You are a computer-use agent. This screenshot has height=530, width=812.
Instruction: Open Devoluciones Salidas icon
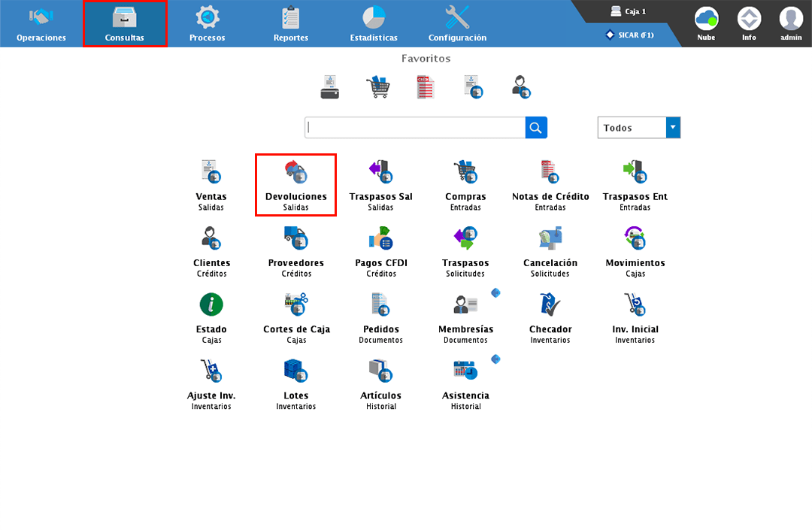pyautogui.click(x=295, y=173)
